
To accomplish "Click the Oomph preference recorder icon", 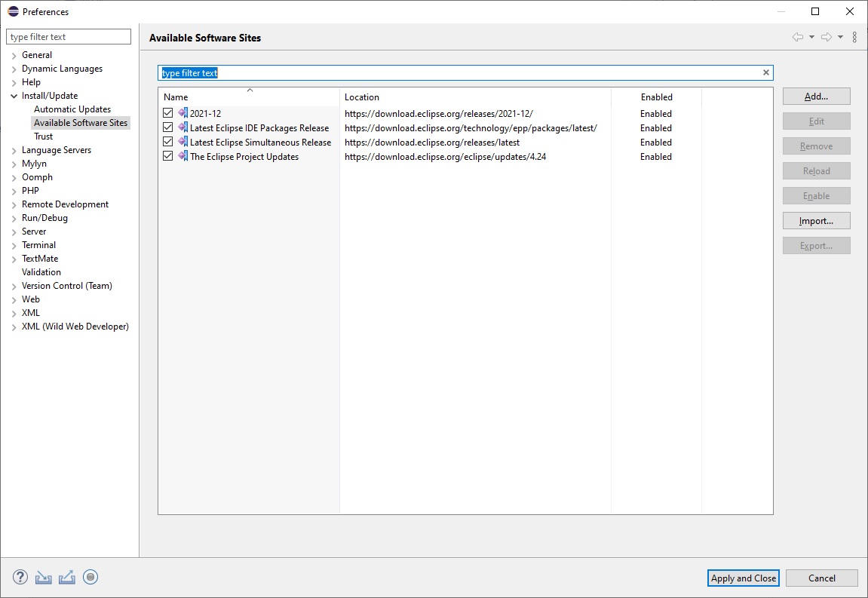I will pos(90,577).
